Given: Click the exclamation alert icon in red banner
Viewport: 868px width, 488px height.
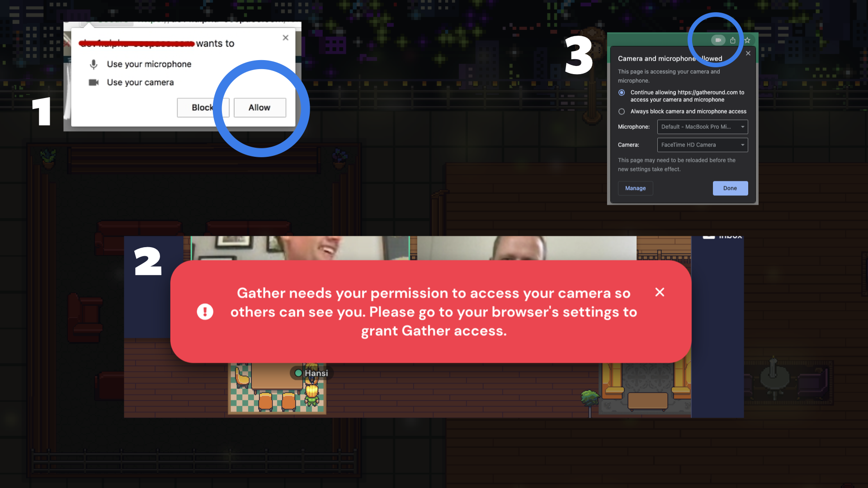Looking at the screenshot, I should coord(205,312).
